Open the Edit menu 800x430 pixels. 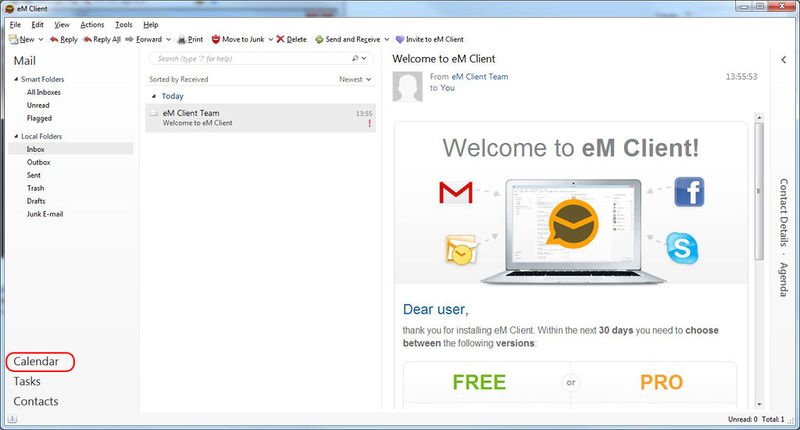pyautogui.click(x=37, y=24)
